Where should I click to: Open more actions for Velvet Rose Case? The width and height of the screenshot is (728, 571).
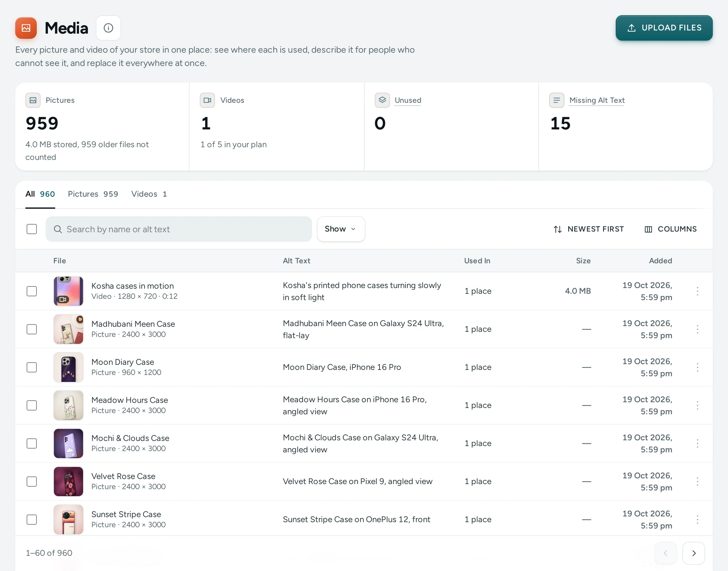(x=697, y=482)
